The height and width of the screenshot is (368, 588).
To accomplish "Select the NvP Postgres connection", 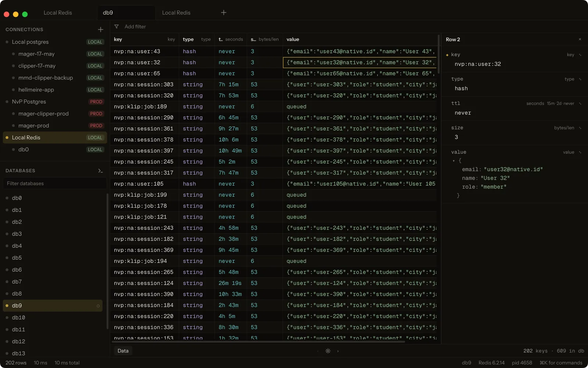I will (x=54, y=102).
